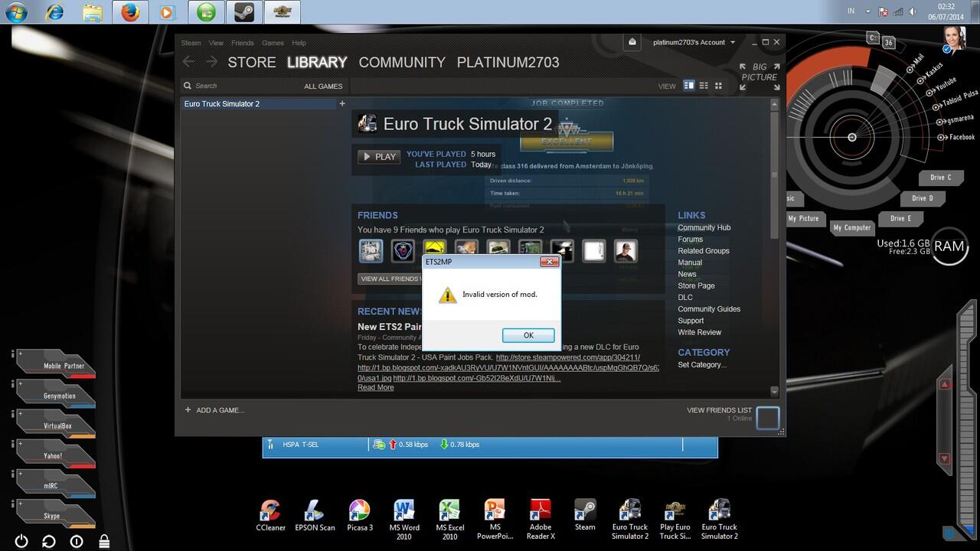980x551 pixels.
Task: Open the Friends menu in Steam
Action: point(242,43)
